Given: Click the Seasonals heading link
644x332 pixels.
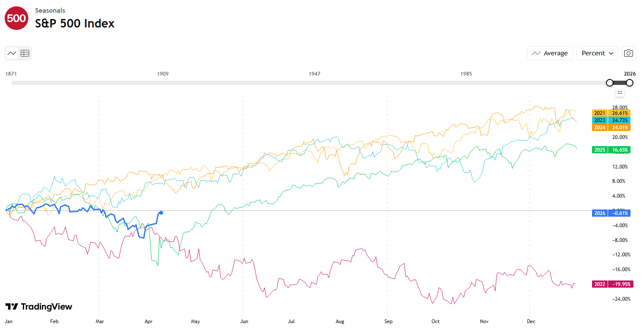Looking at the screenshot, I should tap(50, 11).
